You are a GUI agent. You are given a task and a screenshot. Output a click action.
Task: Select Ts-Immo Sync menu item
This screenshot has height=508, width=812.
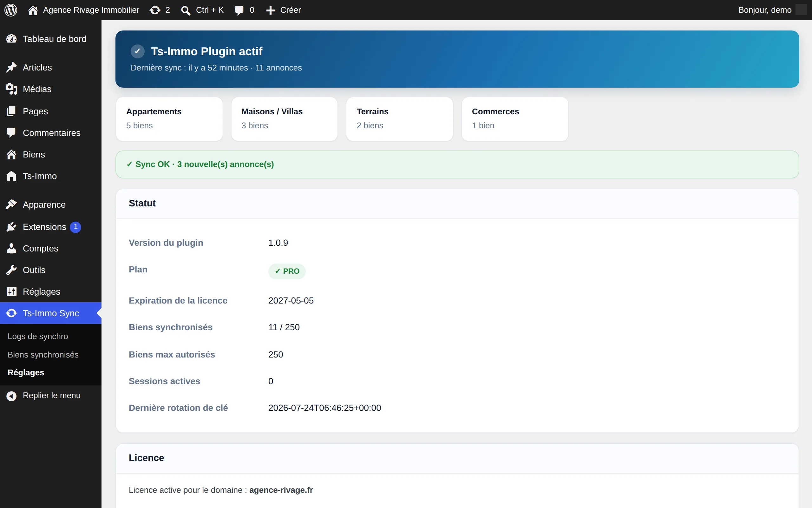51,313
